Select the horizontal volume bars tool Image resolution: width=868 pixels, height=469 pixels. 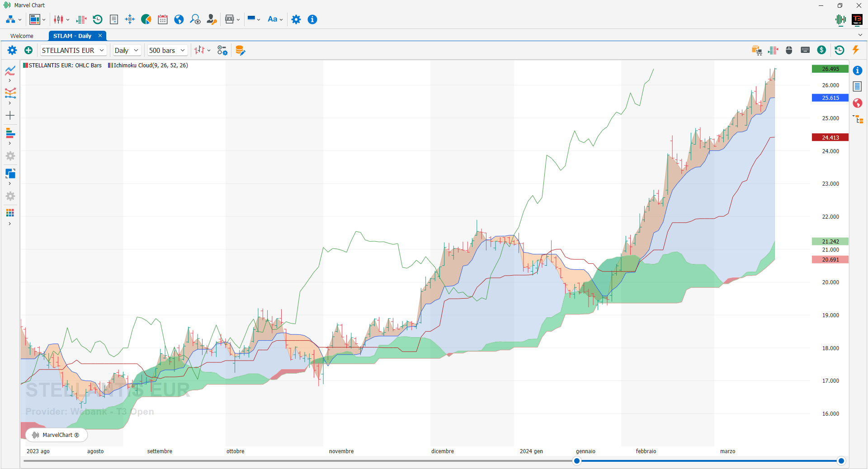(10, 133)
